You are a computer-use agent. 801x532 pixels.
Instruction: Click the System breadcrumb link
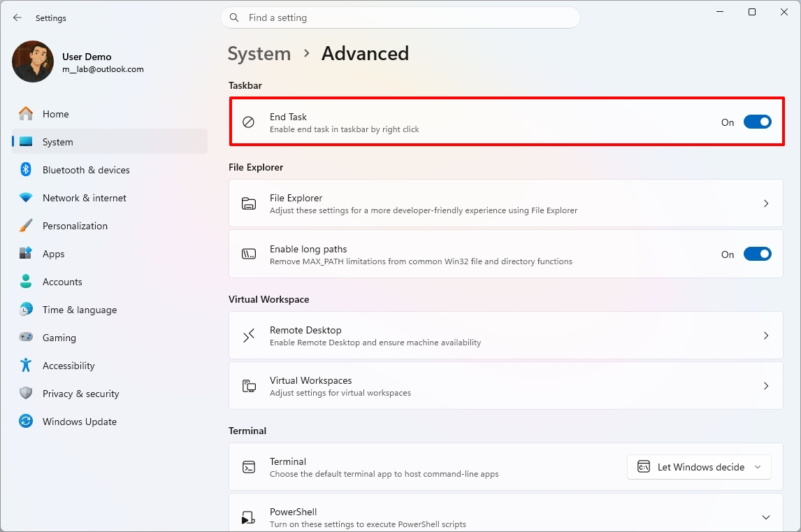coord(259,54)
